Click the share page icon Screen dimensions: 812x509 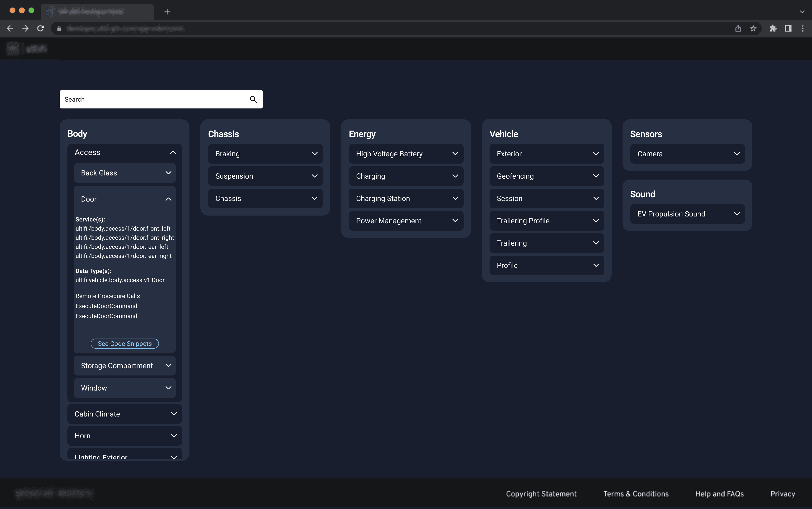click(x=738, y=28)
